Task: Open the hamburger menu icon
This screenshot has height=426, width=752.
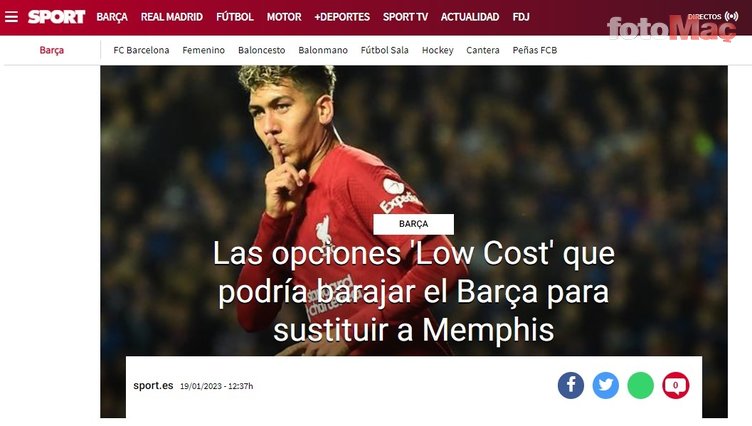Action: [x=11, y=17]
